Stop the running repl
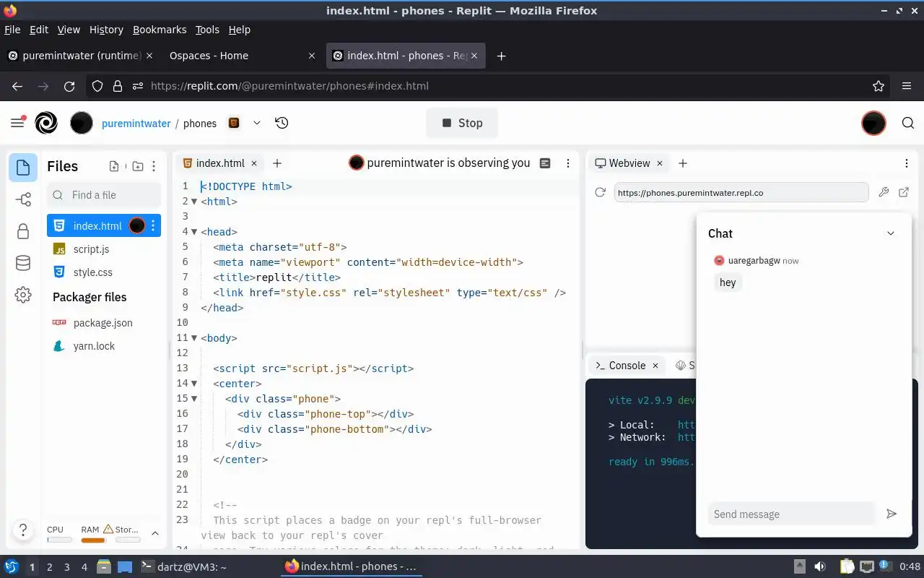The height and width of the screenshot is (578, 924). point(462,123)
